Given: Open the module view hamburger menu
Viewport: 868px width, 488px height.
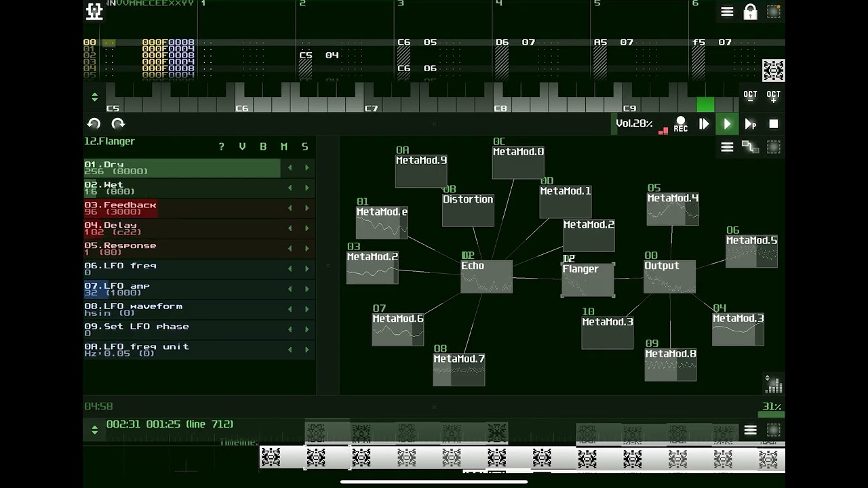Looking at the screenshot, I should [x=727, y=147].
